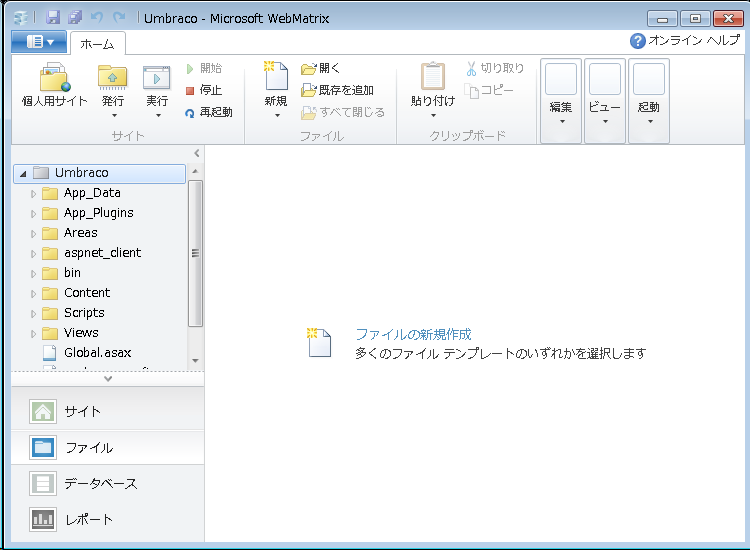Viewport: 750px width, 550px height.
Task: Switch to the サイト workspace
Action: 108,411
